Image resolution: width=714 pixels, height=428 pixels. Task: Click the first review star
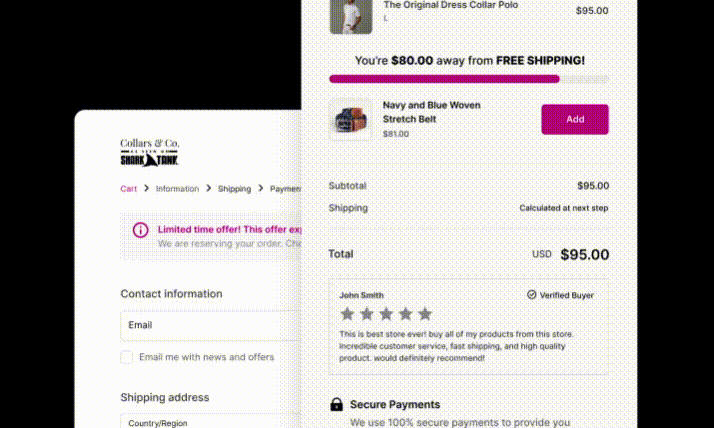[347, 314]
